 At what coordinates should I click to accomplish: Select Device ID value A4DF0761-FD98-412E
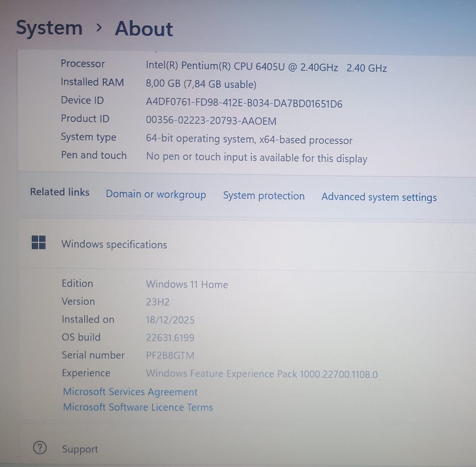click(x=244, y=103)
